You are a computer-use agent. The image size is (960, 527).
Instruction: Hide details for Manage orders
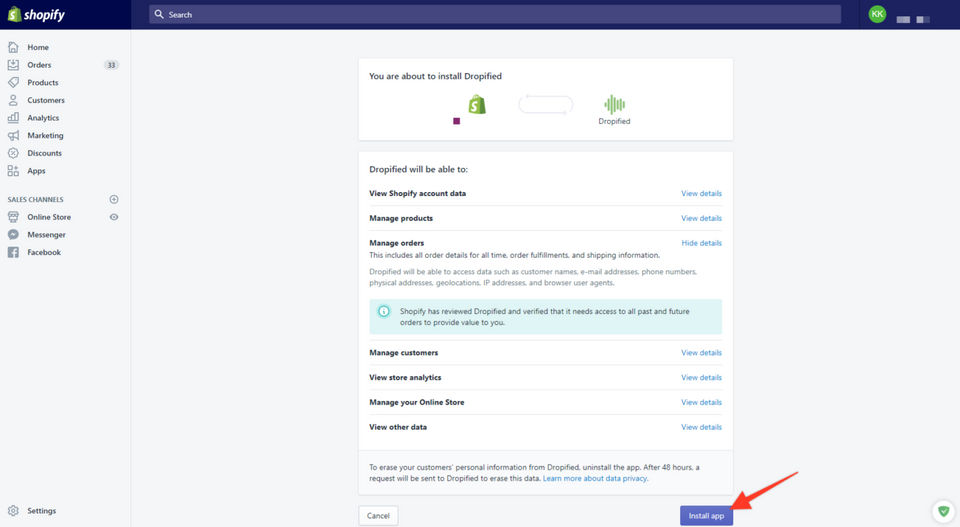coord(702,243)
